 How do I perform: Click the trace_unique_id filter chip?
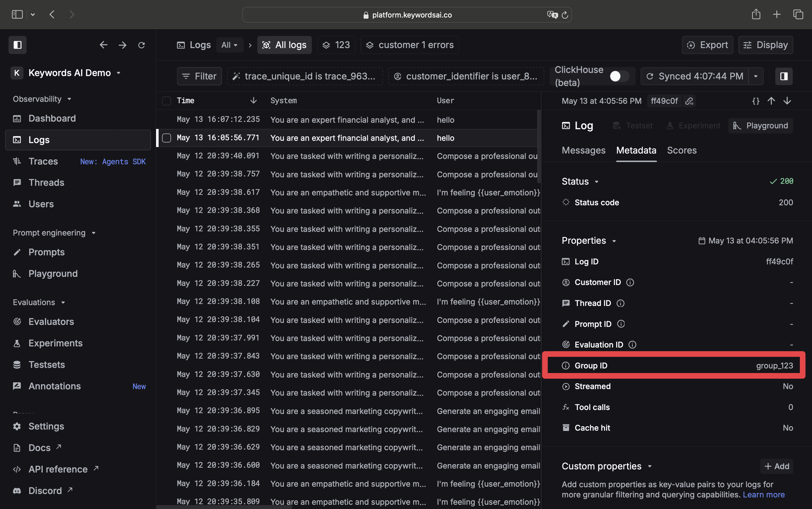click(304, 76)
